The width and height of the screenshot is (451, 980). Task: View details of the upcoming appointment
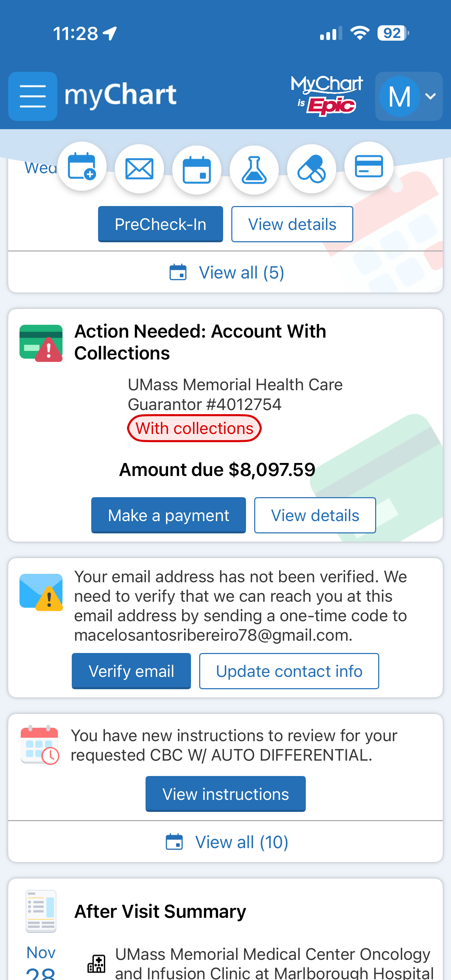click(x=292, y=224)
